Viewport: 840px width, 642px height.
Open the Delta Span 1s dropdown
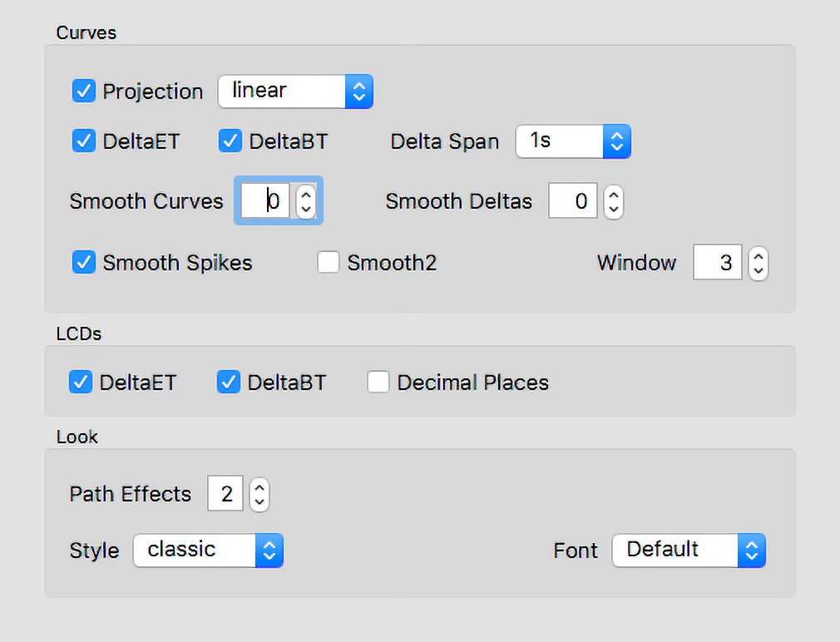click(x=573, y=141)
